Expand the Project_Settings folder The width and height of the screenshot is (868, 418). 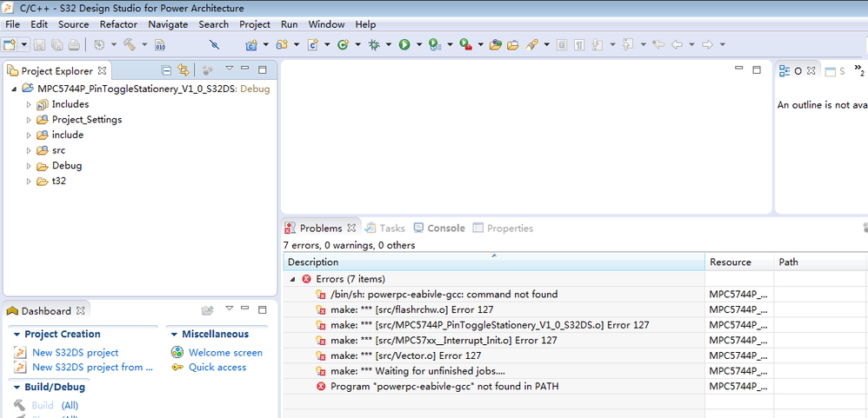29,120
